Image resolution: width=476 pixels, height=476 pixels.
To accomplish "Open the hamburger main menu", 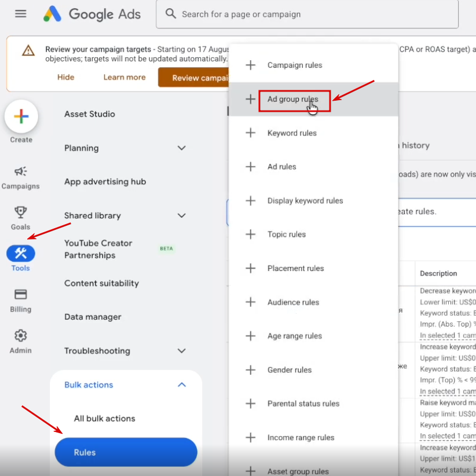I will click(x=21, y=14).
